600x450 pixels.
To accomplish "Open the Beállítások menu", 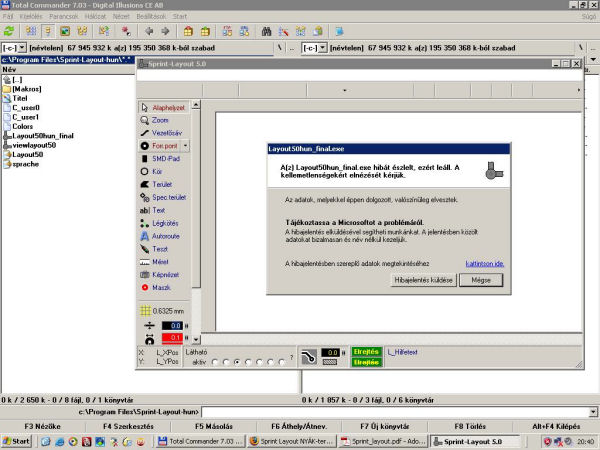I will point(151,16).
